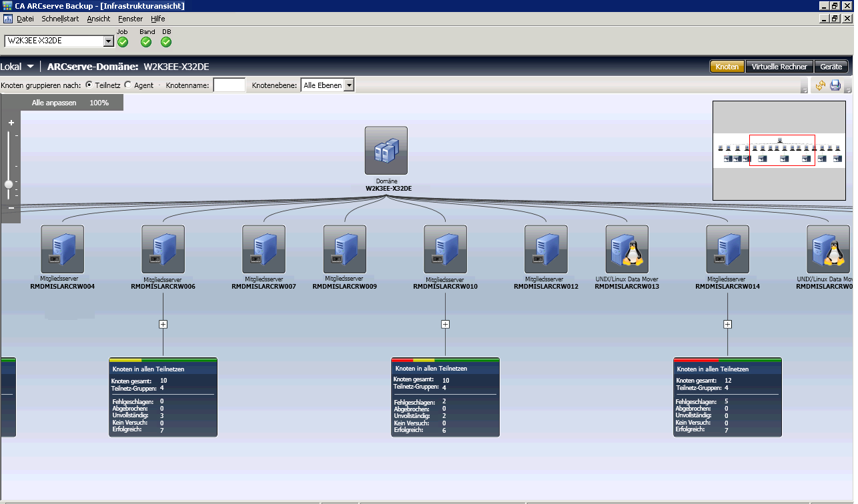Open the Schnellstart menu

(x=61, y=19)
